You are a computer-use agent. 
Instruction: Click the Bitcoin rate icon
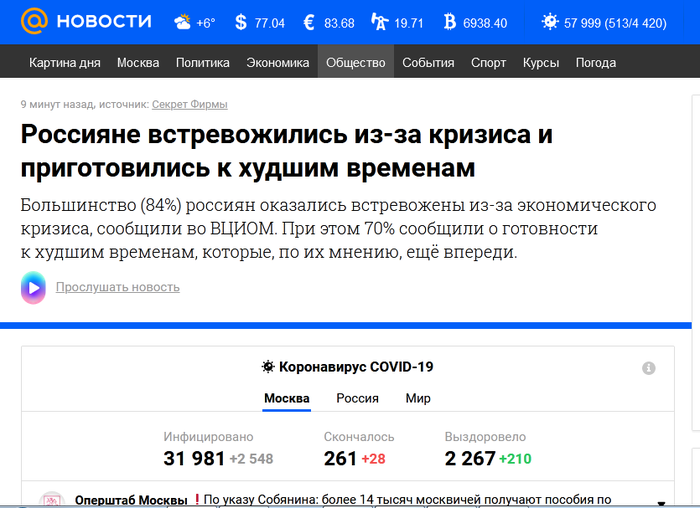click(450, 22)
